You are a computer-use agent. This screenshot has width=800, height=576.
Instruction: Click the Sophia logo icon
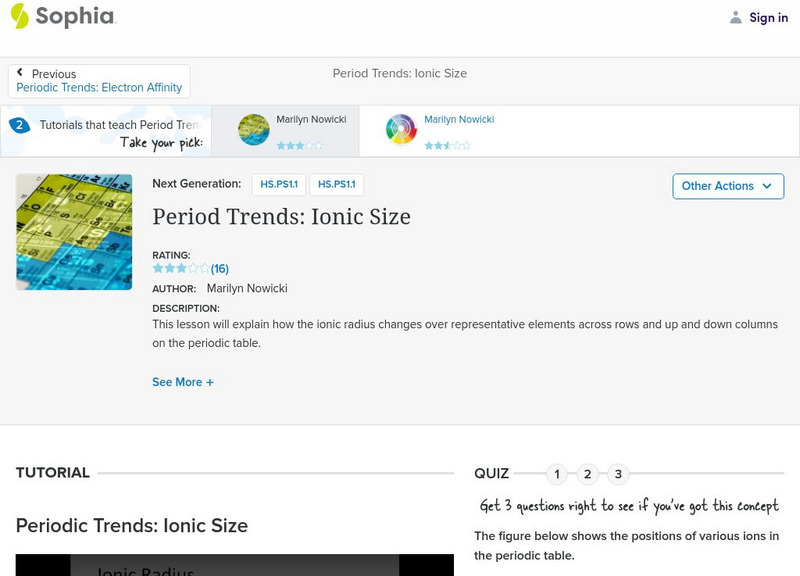(x=19, y=16)
